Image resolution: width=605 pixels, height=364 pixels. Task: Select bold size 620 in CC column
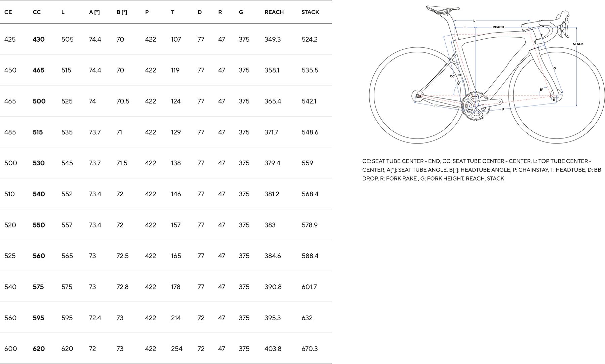pos(39,349)
